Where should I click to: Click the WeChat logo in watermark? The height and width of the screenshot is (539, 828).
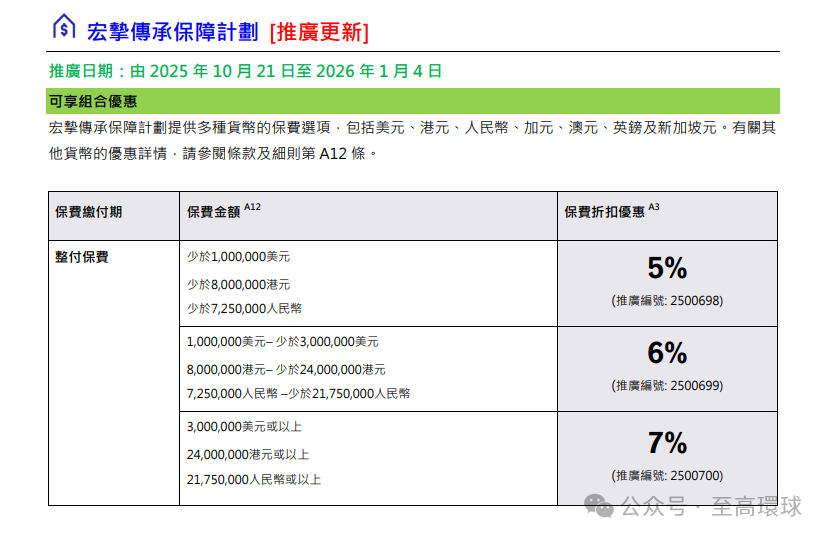point(600,505)
